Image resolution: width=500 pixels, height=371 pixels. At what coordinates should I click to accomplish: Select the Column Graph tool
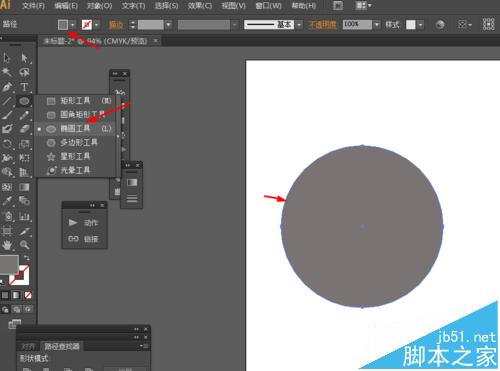pos(24,216)
